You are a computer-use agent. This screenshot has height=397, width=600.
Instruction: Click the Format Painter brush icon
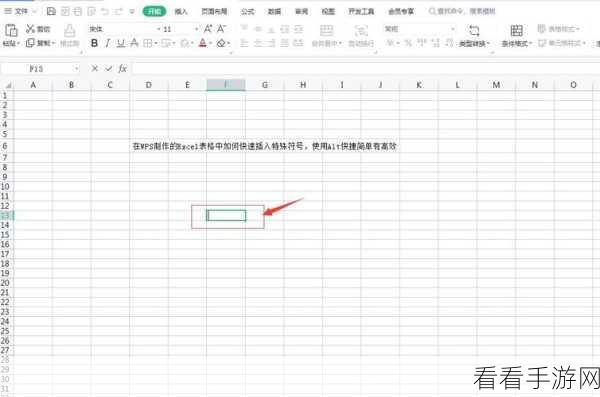pos(69,30)
